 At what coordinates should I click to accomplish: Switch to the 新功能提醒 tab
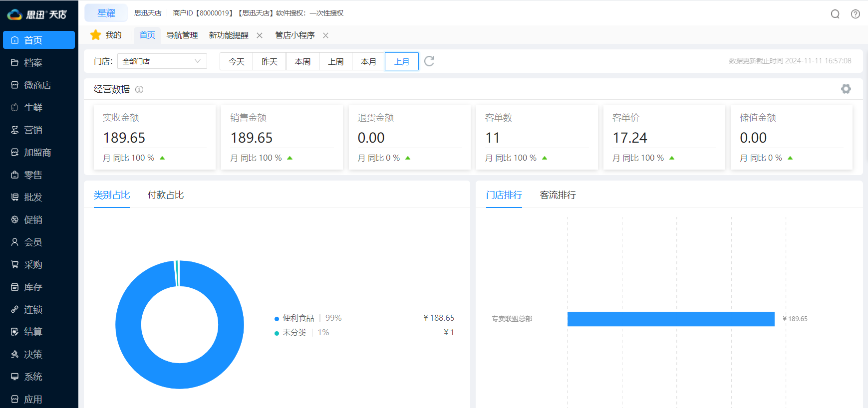pyautogui.click(x=229, y=35)
